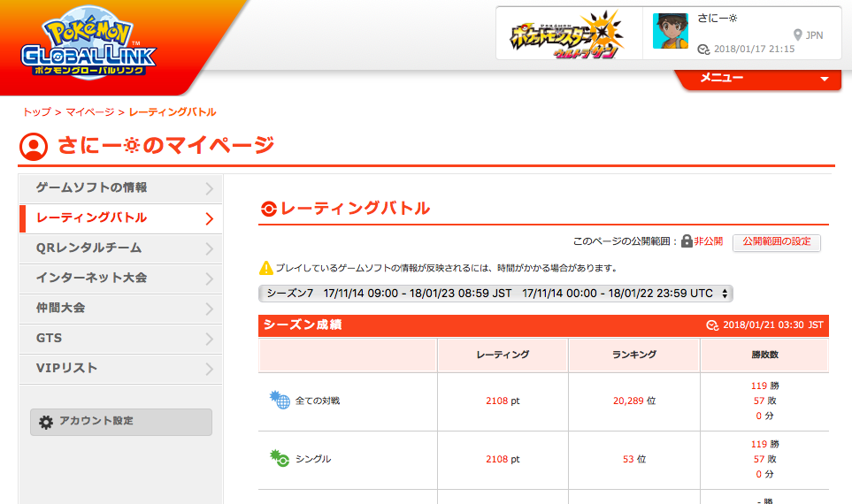Click the さにー☼ username in header

point(718,18)
